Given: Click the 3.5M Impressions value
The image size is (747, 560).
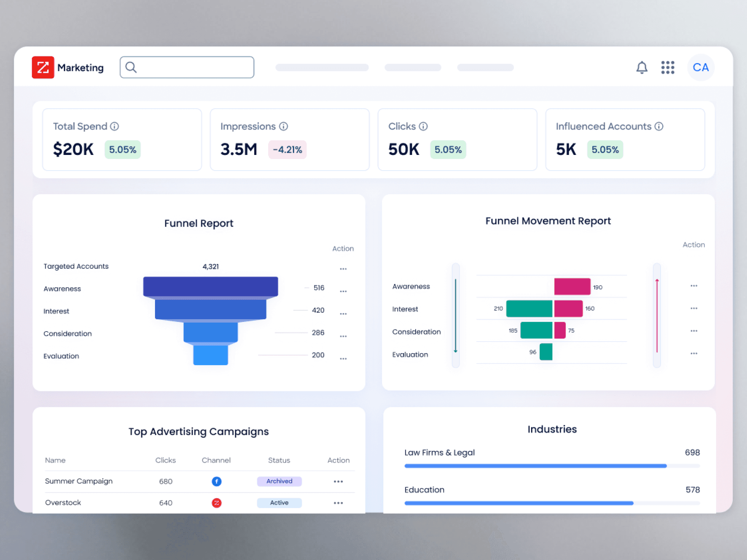Looking at the screenshot, I should [x=239, y=149].
